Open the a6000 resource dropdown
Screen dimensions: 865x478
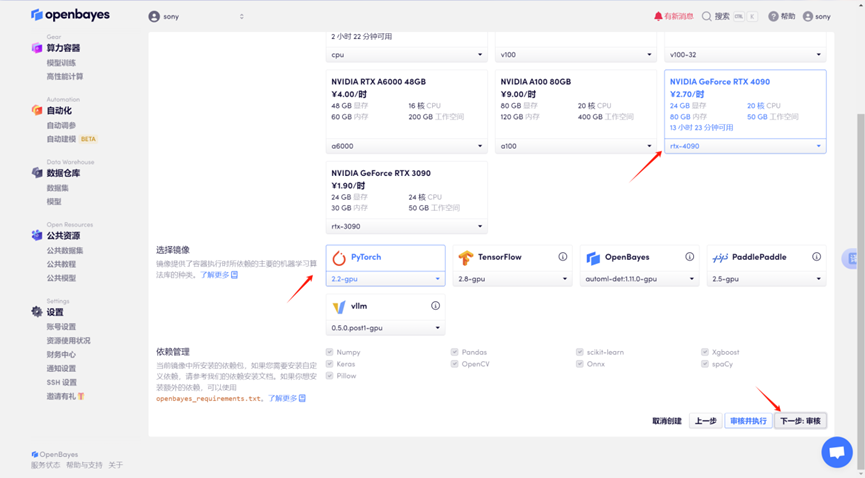pyautogui.click(x=407, y=146)
